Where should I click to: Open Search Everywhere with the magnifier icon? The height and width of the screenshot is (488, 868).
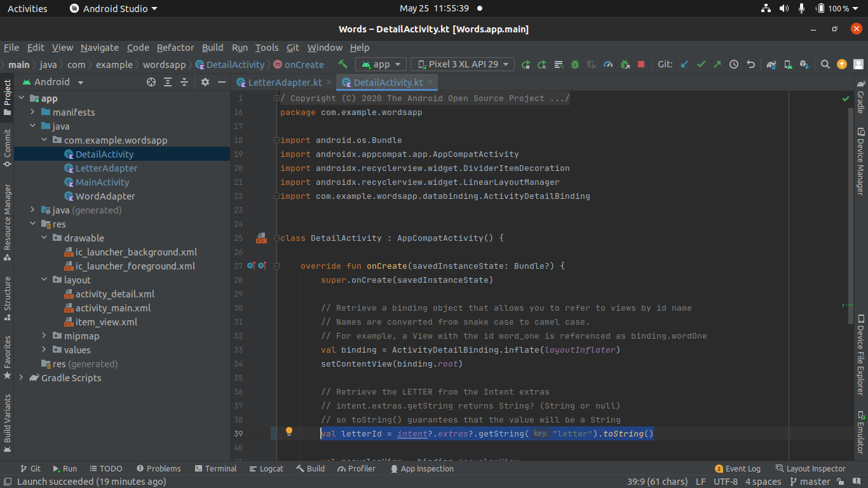pyautogui.click(x=825, y=64)
